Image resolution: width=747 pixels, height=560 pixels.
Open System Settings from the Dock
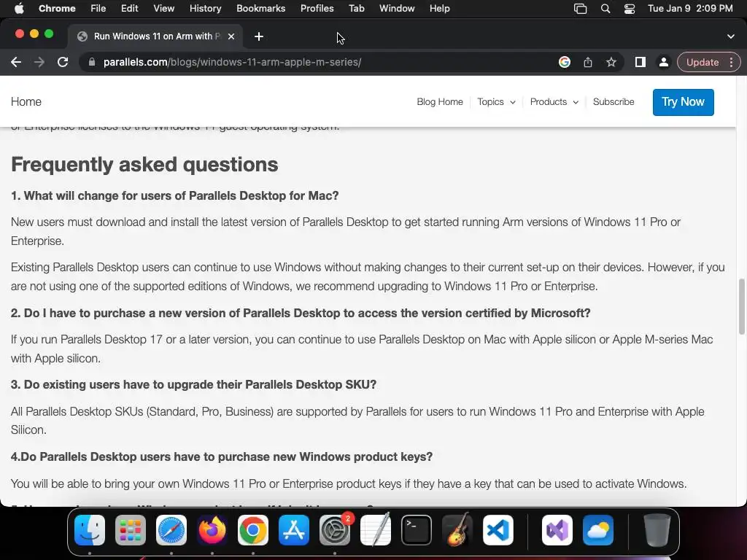coord(334,530)
